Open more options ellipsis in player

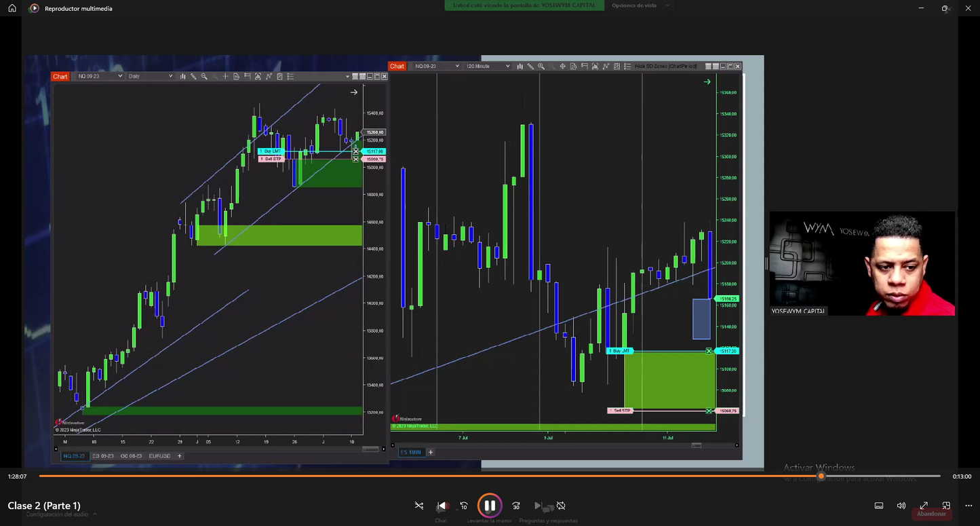pyautogui.click(x=968, y=506)
